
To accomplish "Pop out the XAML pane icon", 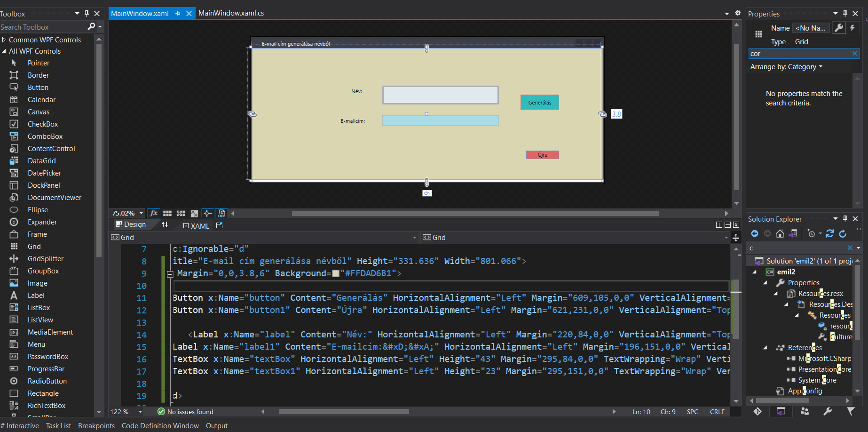I will click(219, 225).
